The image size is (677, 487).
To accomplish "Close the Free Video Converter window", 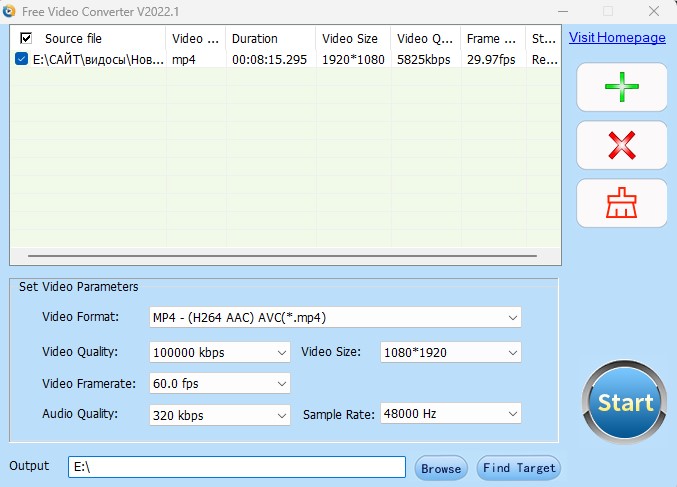I will (654, 11).
